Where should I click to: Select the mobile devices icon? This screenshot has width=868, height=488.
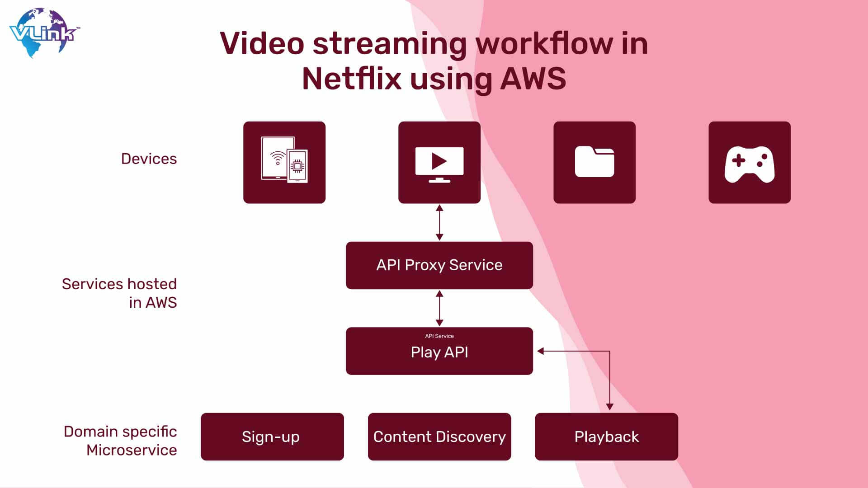pos(284,162)
